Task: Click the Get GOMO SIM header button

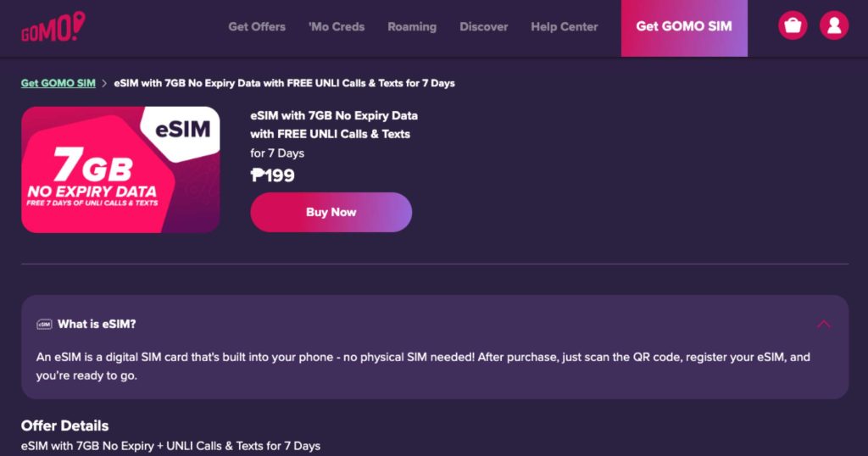Action: pos(684,28)
